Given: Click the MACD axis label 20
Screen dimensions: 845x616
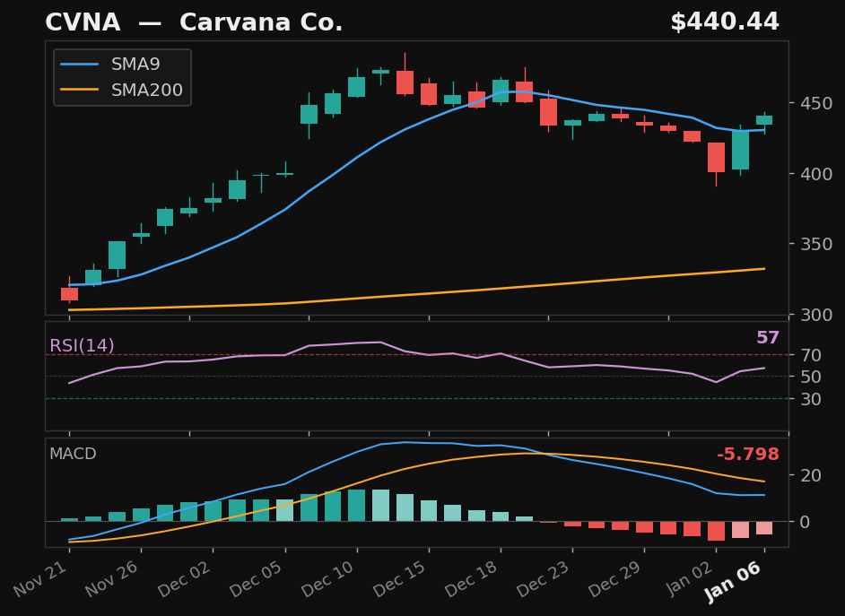Looking at the screenshot, I should point(811,475).
